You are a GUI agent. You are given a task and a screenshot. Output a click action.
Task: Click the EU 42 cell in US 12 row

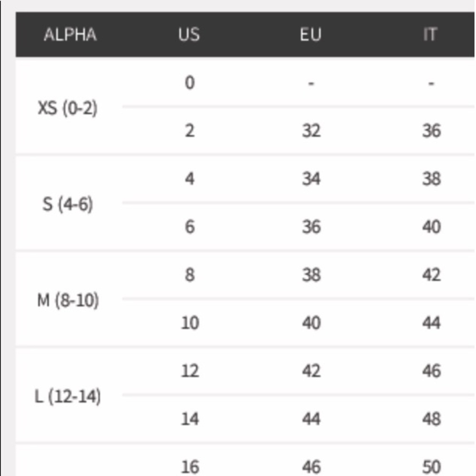(x=311, y=371)
